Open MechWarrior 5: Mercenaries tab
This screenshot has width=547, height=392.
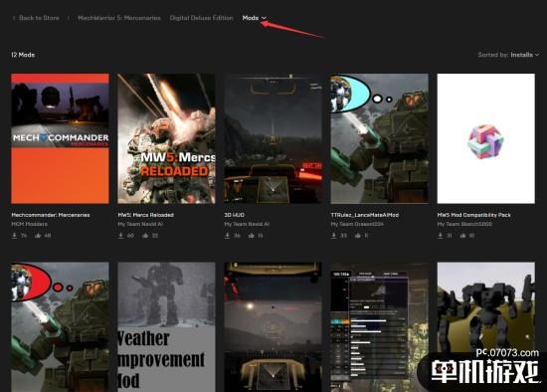119,18
